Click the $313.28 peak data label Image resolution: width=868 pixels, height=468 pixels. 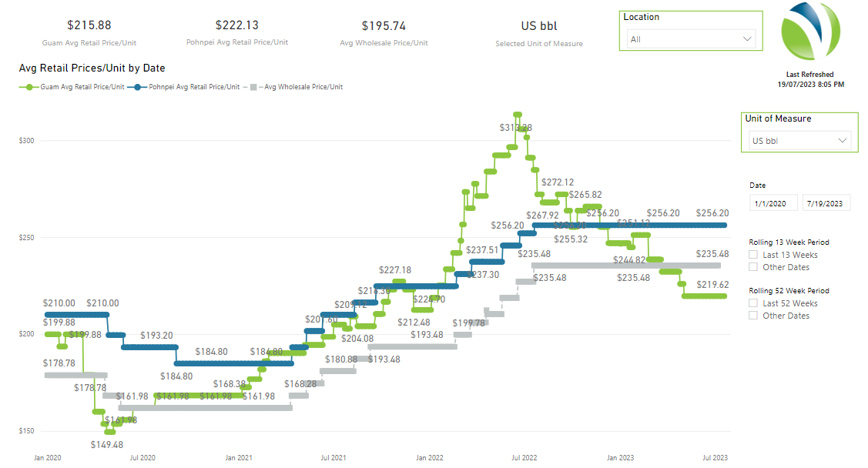(x=515, y=128)
